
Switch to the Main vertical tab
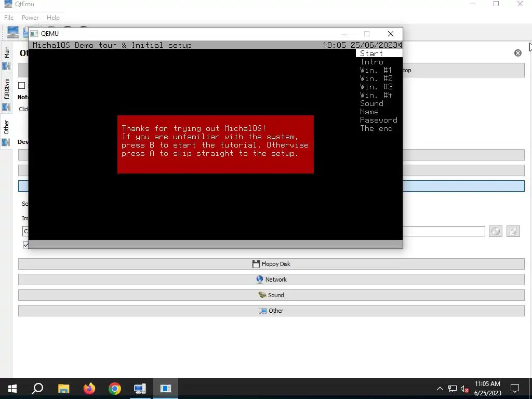[6, 57]
